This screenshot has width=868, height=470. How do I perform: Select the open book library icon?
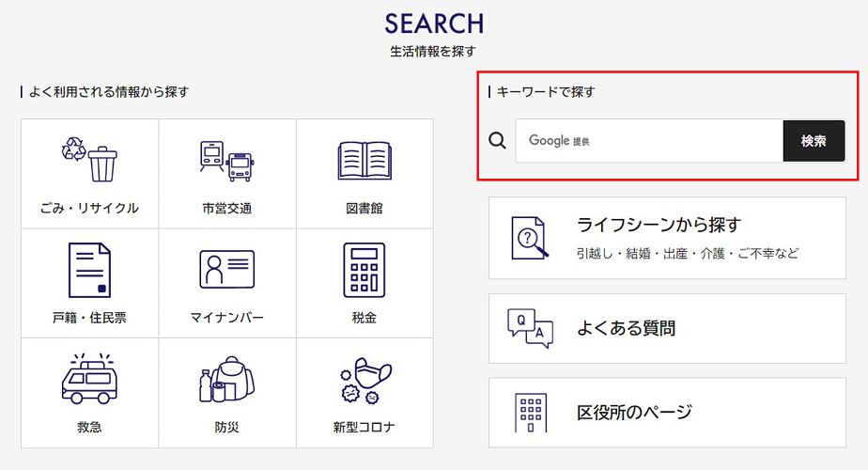pyautogui.click(x=364, y=161)
